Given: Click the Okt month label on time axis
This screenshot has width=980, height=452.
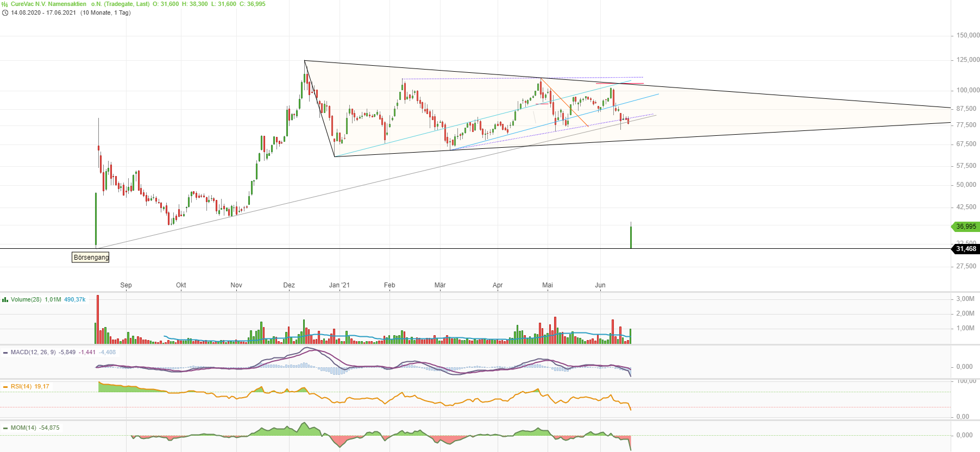Looking at the screenshot, I should [181, 285].
